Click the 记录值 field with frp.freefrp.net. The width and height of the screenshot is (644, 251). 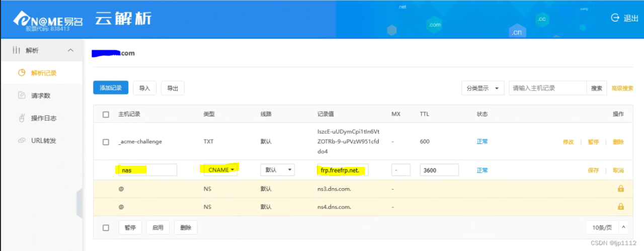(x=343, y=170)
